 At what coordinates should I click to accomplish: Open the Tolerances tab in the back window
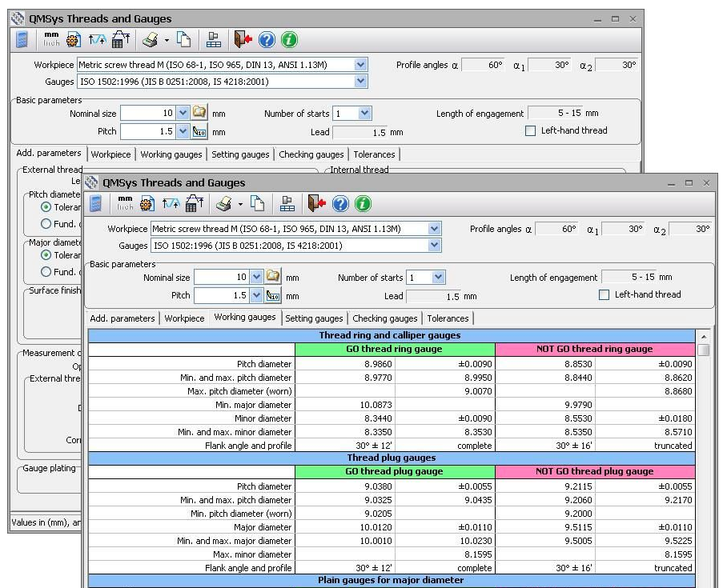(x=374, y=154)
